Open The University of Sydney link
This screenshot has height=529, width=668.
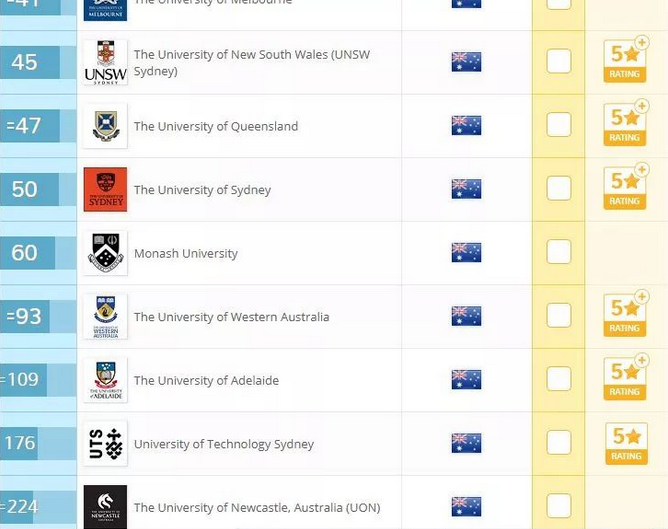coord(202,190)
